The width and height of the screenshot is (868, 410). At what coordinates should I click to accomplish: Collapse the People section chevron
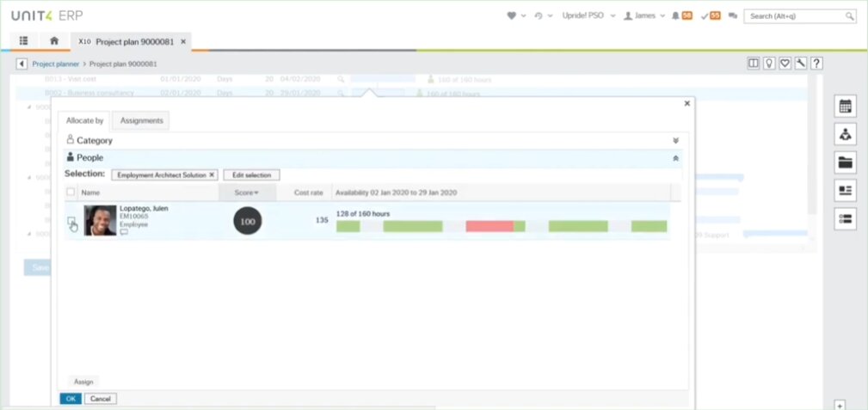tap(675, 158)
